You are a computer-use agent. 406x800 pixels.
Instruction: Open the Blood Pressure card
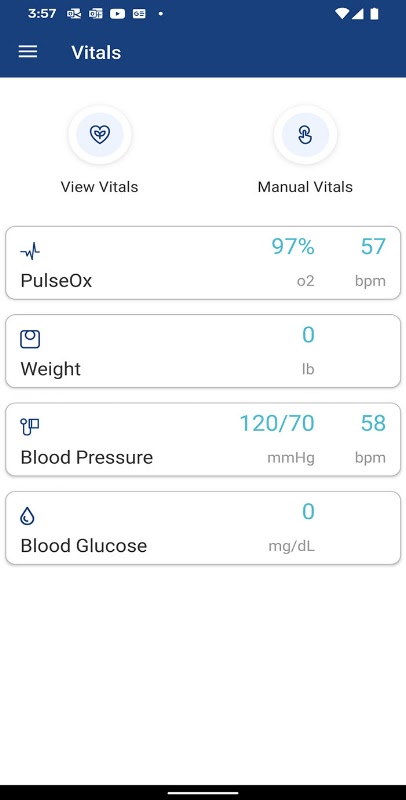[x=203, y=439]
